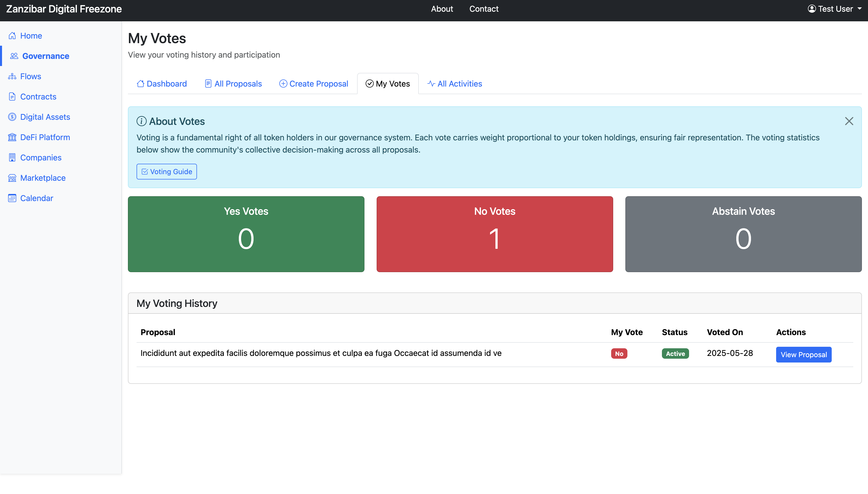This screenshot has height=494, width=868.
Task: Click the Voted On column header
Action: click(x=725, y=332)
